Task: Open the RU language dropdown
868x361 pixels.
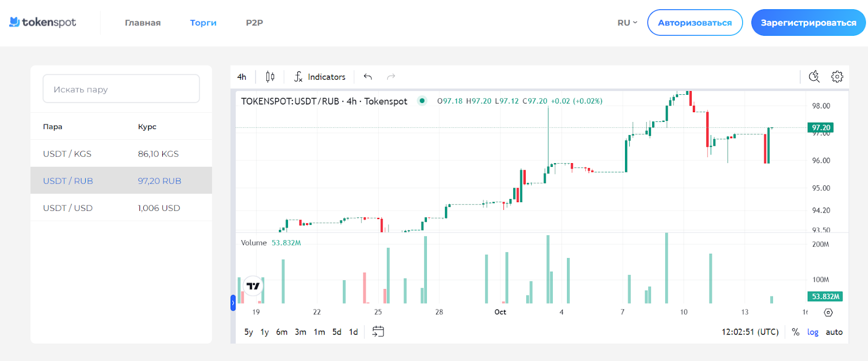Action: 627,23
